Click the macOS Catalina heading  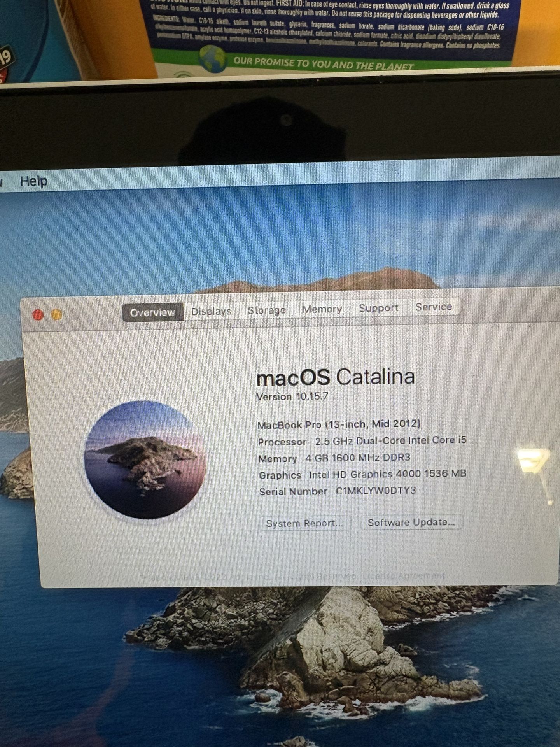click(x=336, y=377)
